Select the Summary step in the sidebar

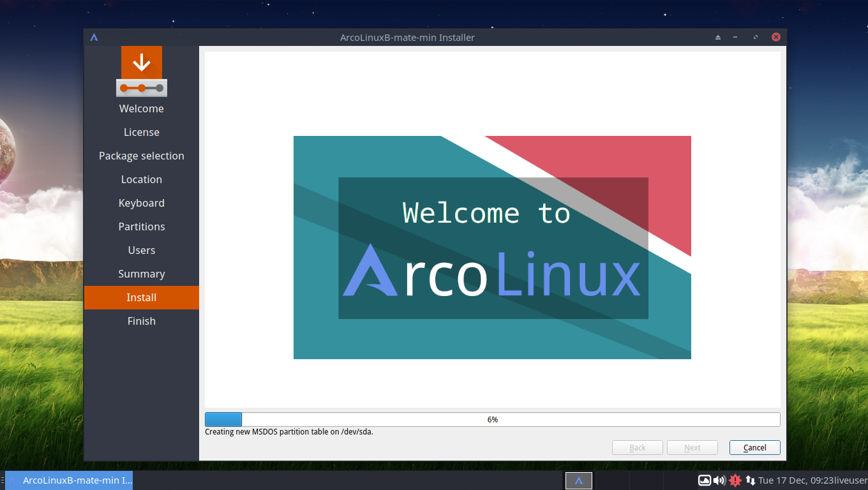[142, 274]
